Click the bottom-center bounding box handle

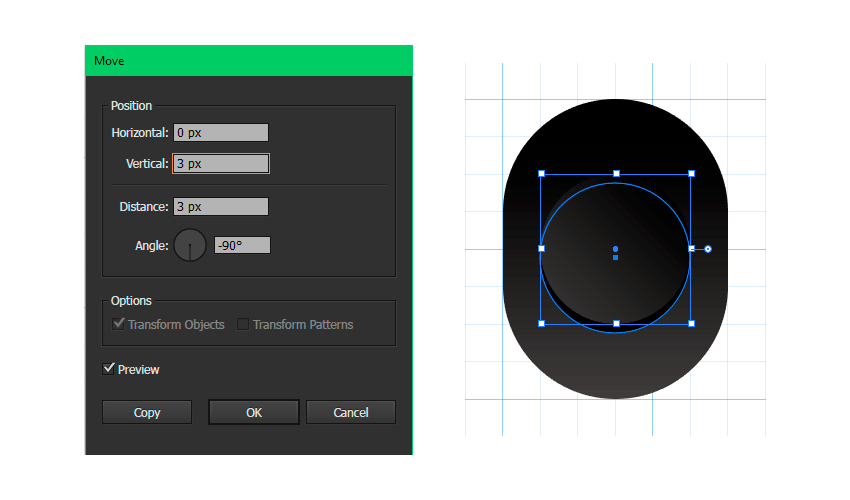[x=616, y=323]
